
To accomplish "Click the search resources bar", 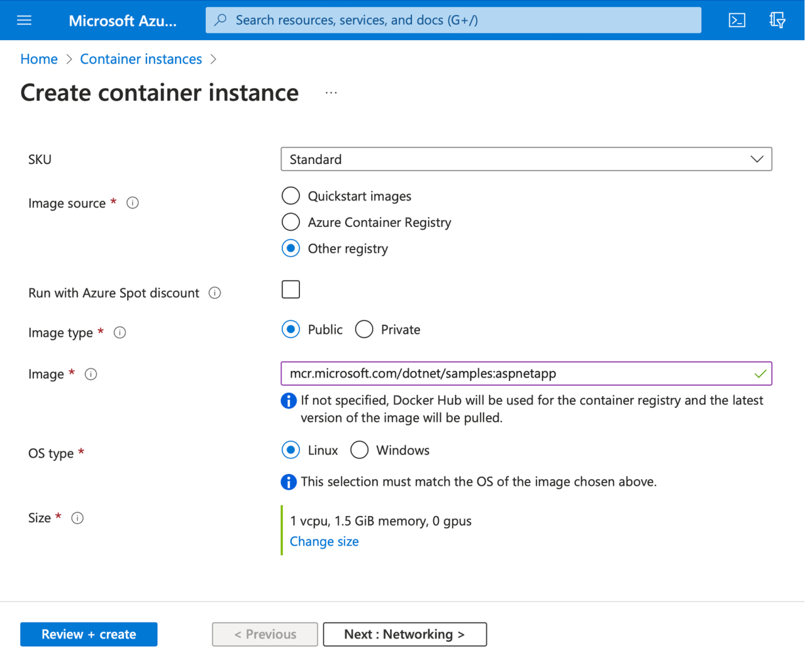I will (x=453, y=19).
